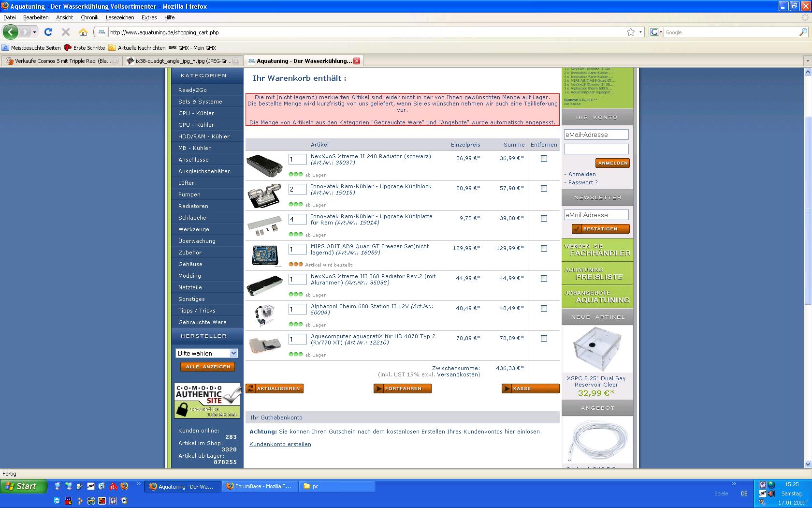Screen dimensions: 812x508
Task: Click the search magnifier icon in Google box
Action: coord(803,32)
